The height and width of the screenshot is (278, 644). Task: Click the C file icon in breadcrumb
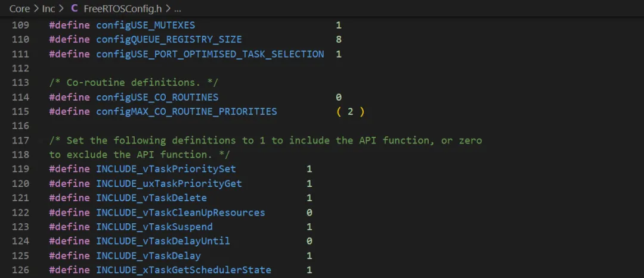click(x=75, y=8)
